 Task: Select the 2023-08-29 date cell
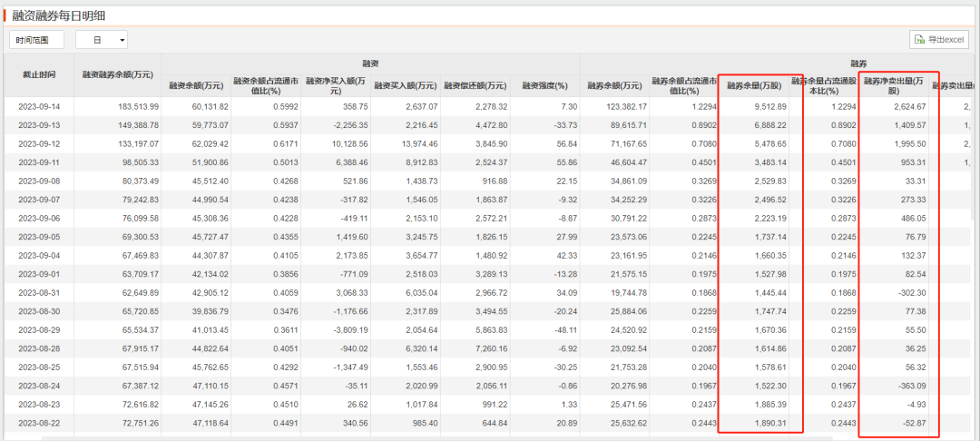pyautogui.click(x=39, y=329)
